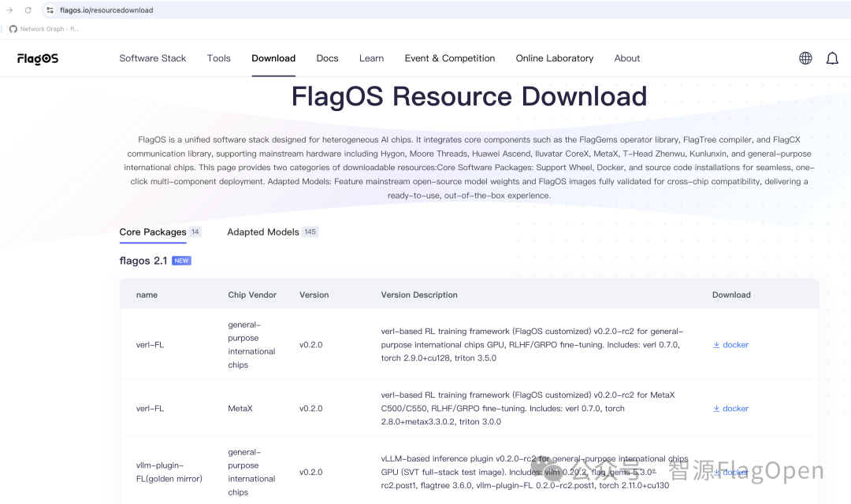Click the 'Version' column header
This screenshot has height=504, width=851.
[x=314, y=295]
